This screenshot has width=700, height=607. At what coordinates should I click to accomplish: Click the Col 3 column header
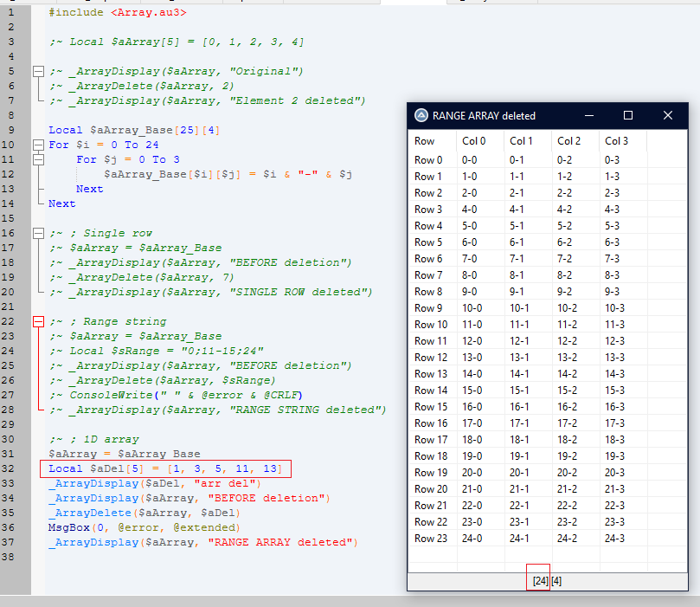coord(623,141)
